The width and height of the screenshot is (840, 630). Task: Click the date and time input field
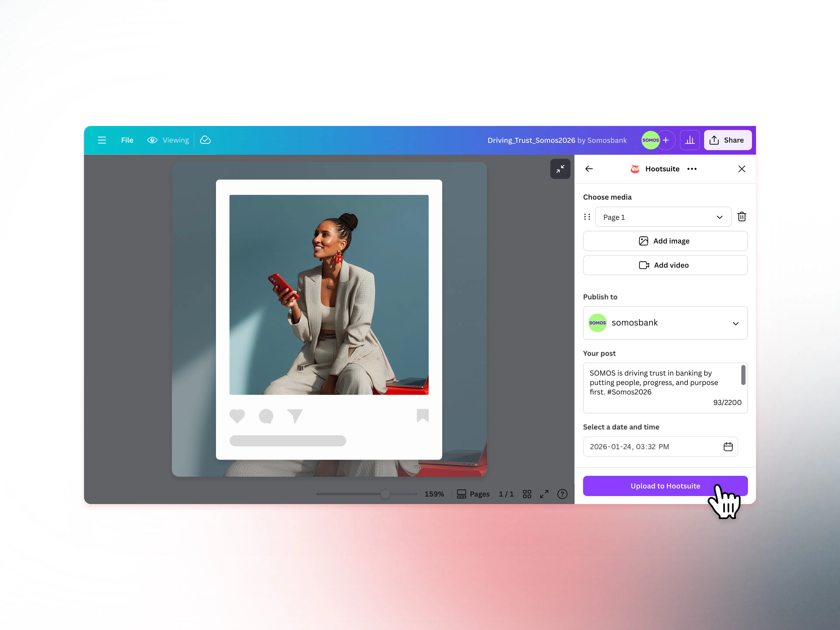pyautogui.click(x=660, y=447)
